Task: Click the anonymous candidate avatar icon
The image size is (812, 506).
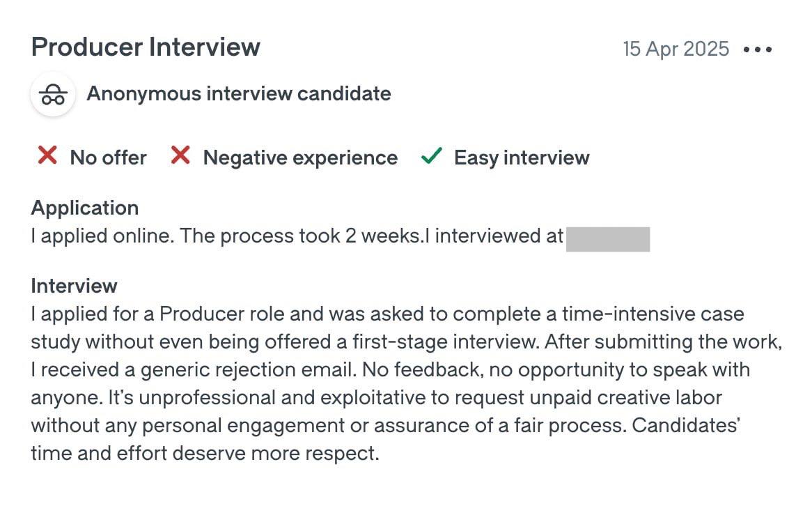Action: (x=53, y=94)
